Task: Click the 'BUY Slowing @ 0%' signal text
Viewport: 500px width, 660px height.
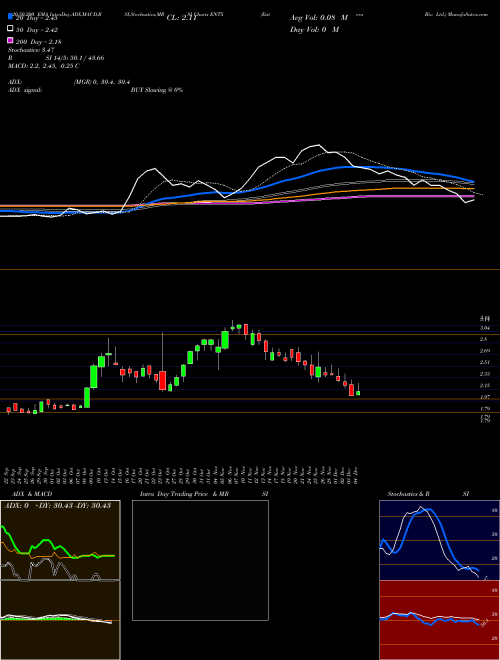Action: tap(157, 90)
